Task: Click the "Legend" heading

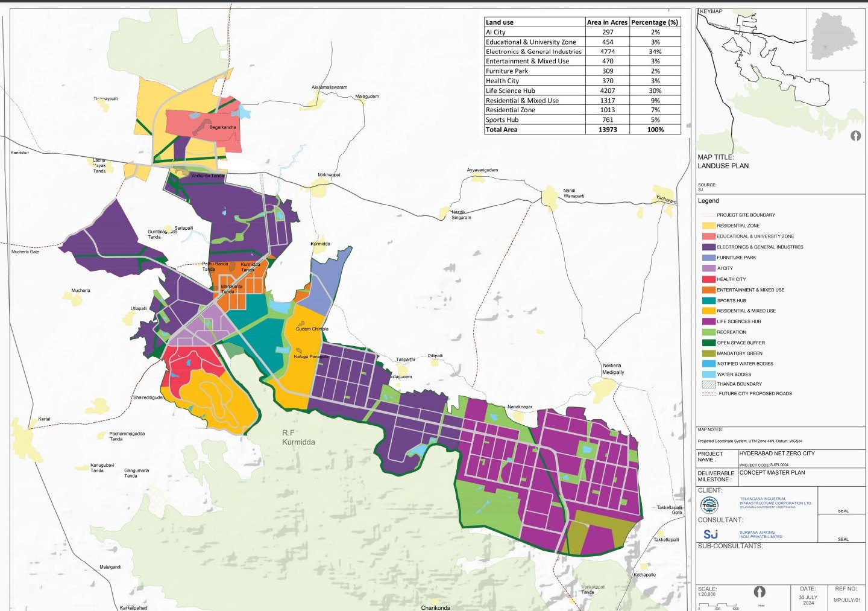Action: point(708,201)
